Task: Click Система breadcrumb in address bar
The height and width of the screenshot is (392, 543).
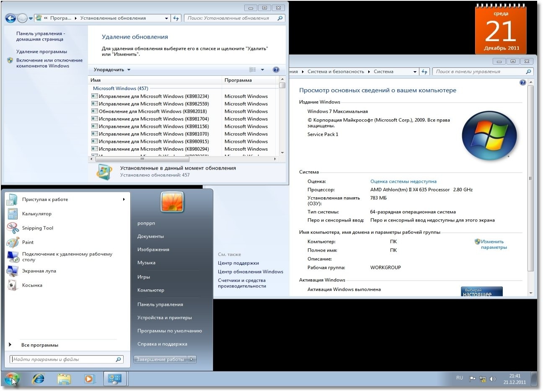Action: pyautogui.click(x=383, y=72)
